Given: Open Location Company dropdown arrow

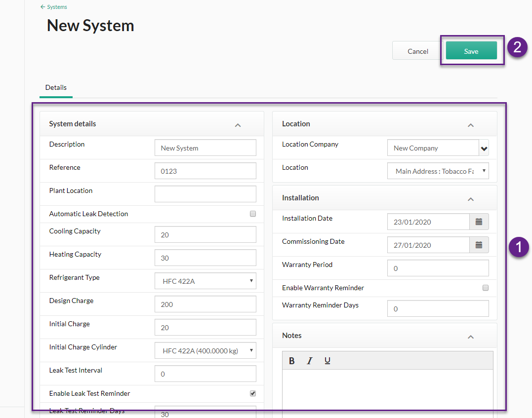Looking at the screenshot, I should tap(484, 148).
